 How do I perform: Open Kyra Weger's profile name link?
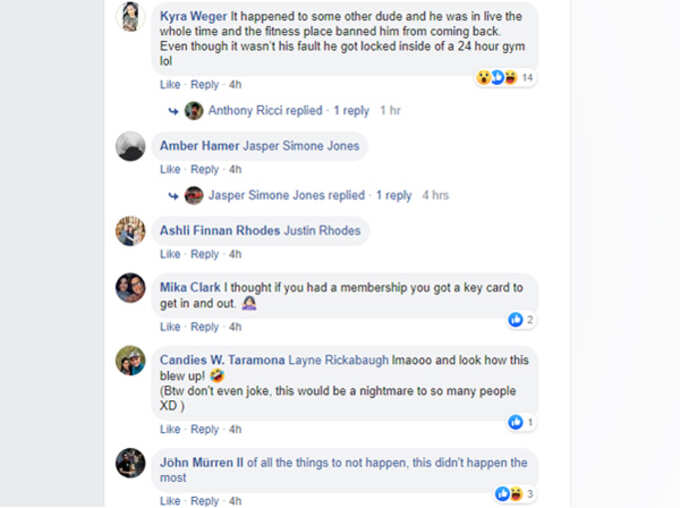[x=193, y=16]
